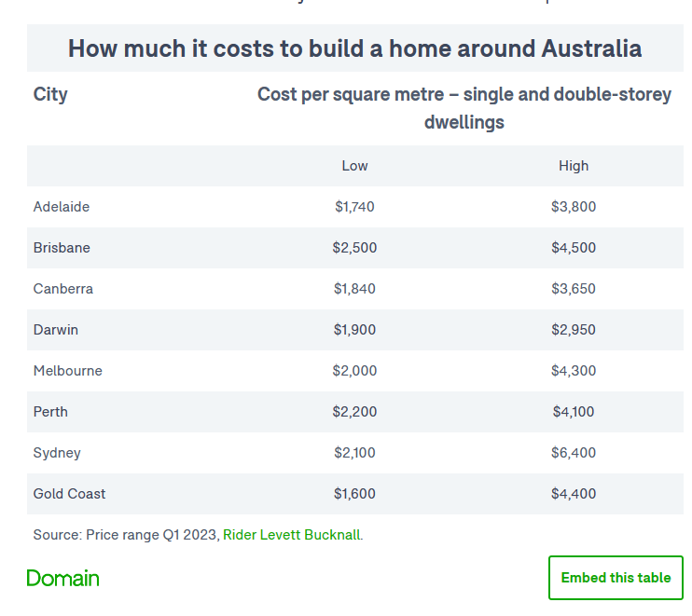This screenshot has height=616, width=692.
Task: Click the High column header
Action: click(x=574, y=166)
